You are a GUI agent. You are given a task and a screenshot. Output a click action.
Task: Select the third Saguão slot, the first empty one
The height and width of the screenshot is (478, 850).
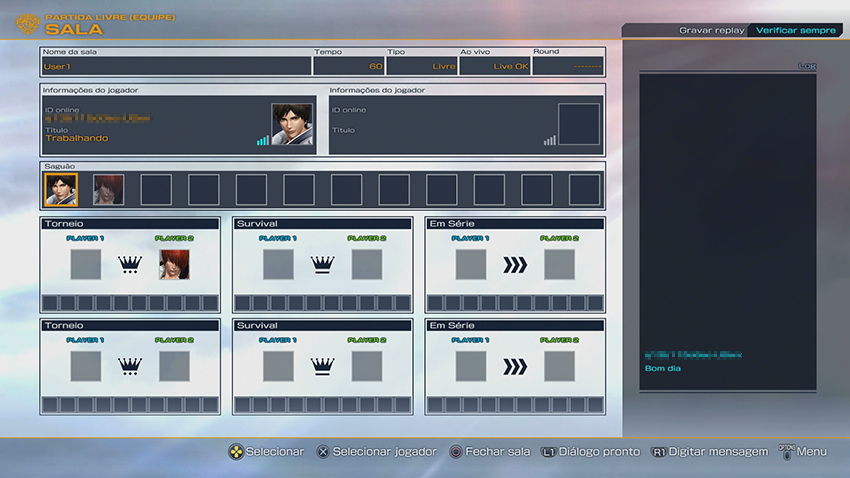click(x=156, y=190)
